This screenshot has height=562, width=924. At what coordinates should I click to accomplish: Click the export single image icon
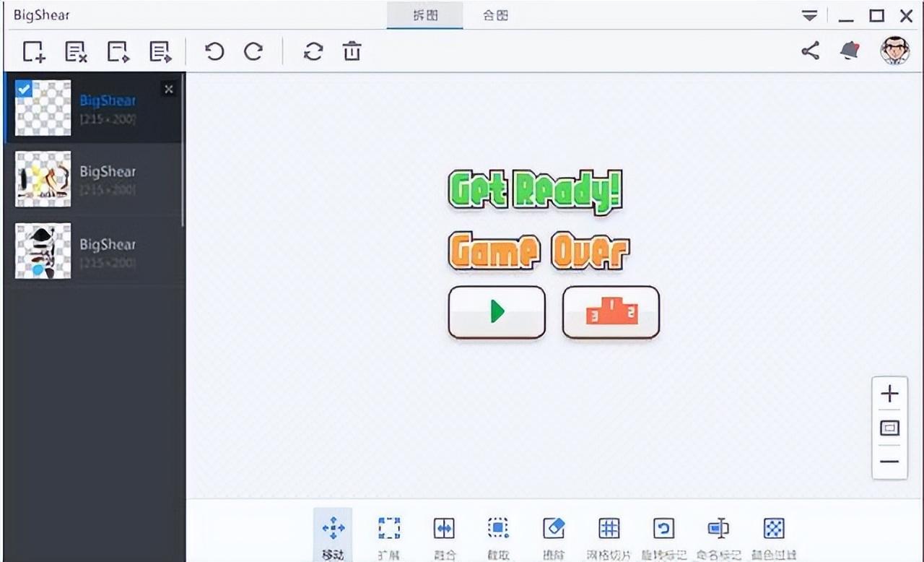(118, 52)
